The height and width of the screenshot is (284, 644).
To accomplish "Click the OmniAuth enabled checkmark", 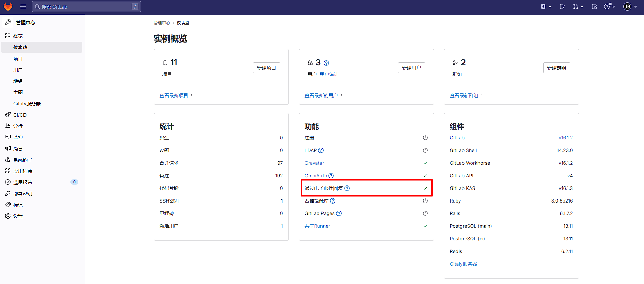I will pos(425,176).
